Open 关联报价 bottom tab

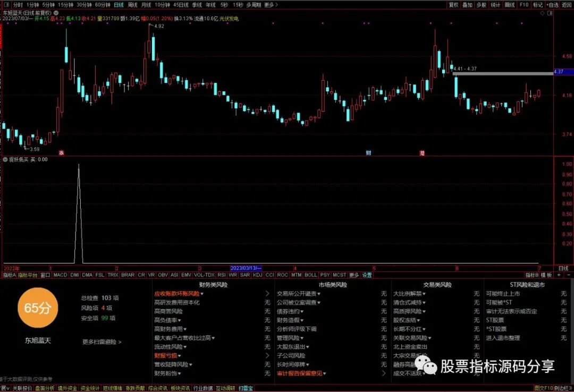click(x=22, y=388)
